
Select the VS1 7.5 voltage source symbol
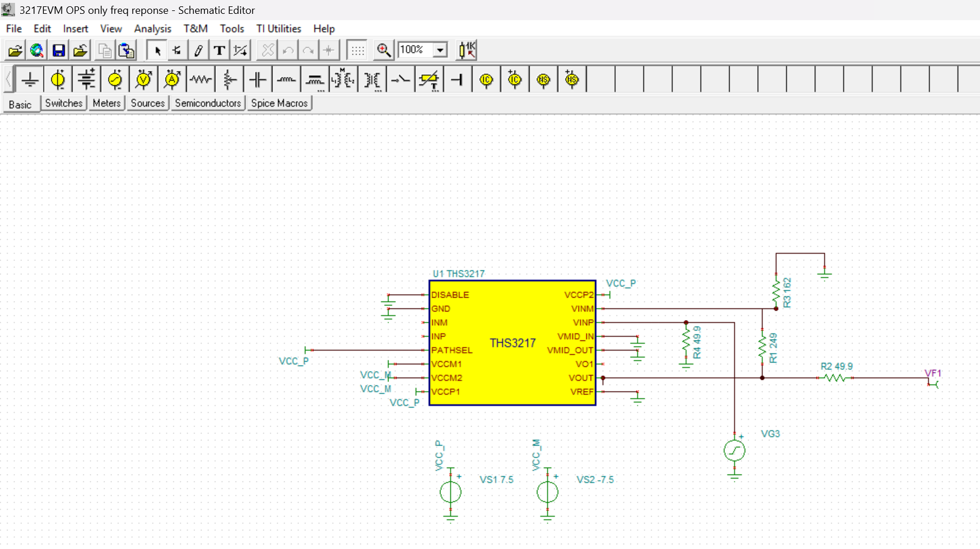pos(451,492)
